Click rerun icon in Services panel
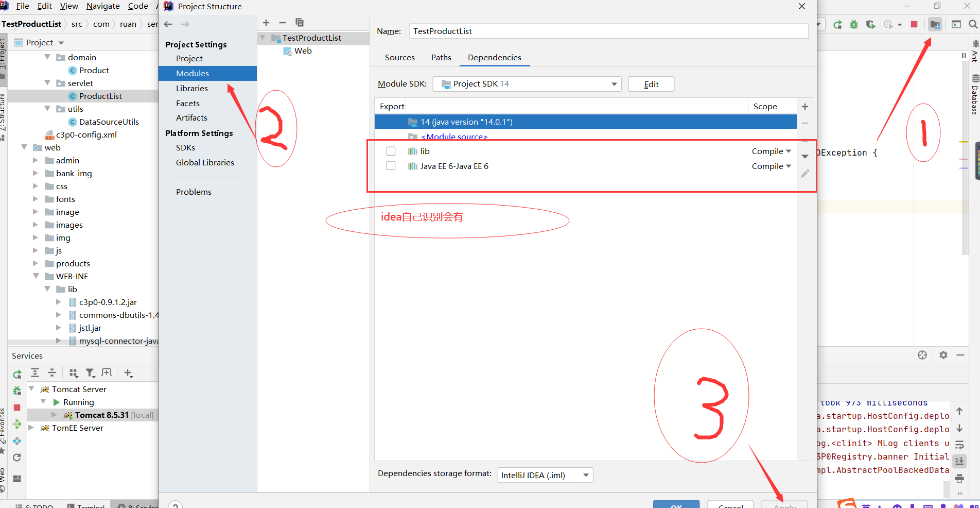The height and width of the screenshot is (508, 980). click(17, 375)
